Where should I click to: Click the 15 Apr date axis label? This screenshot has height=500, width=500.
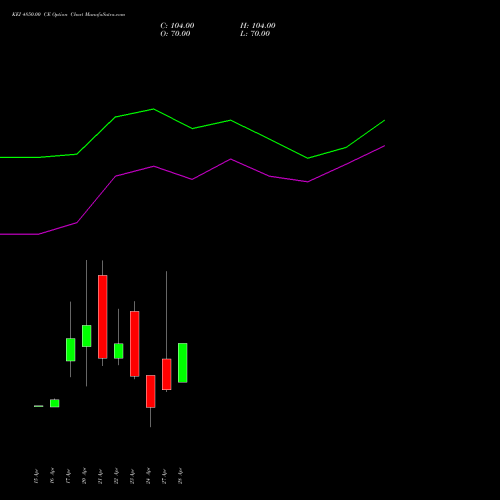point(36,476)
